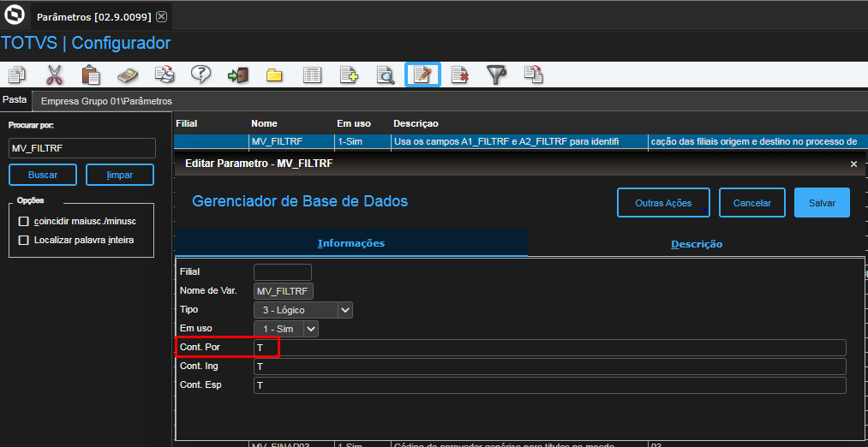
Task: Close the Editar Parametro dialog
Action: (x=853, y=164)
